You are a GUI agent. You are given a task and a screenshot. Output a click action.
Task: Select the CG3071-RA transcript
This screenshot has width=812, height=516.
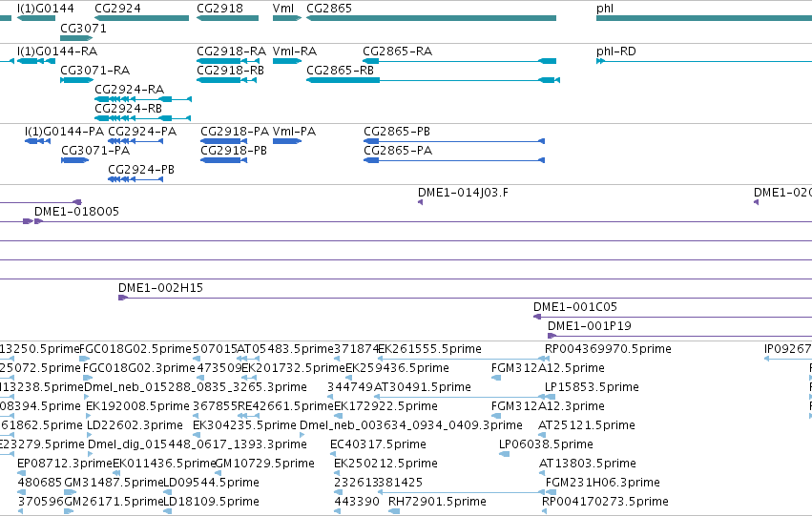76,80
